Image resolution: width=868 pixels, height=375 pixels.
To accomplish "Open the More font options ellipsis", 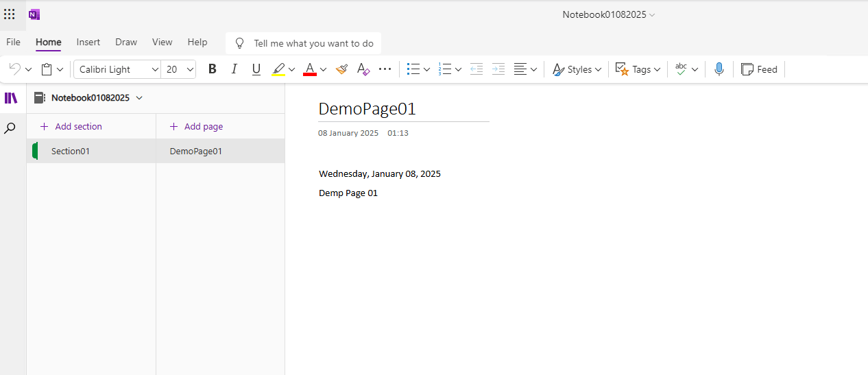I will click(385, 69).
